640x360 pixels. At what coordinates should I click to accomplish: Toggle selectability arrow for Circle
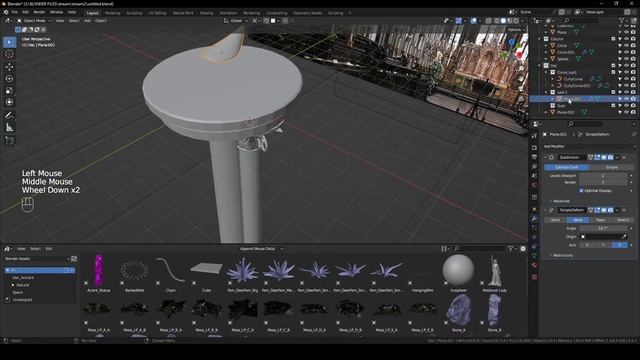coord(620,46)
